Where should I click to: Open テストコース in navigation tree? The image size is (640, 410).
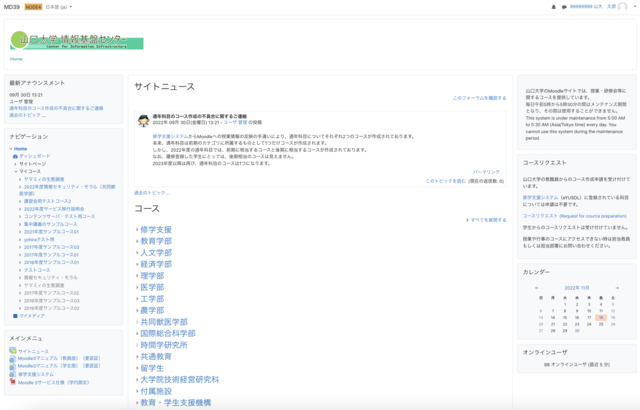[x=37, y=270]
